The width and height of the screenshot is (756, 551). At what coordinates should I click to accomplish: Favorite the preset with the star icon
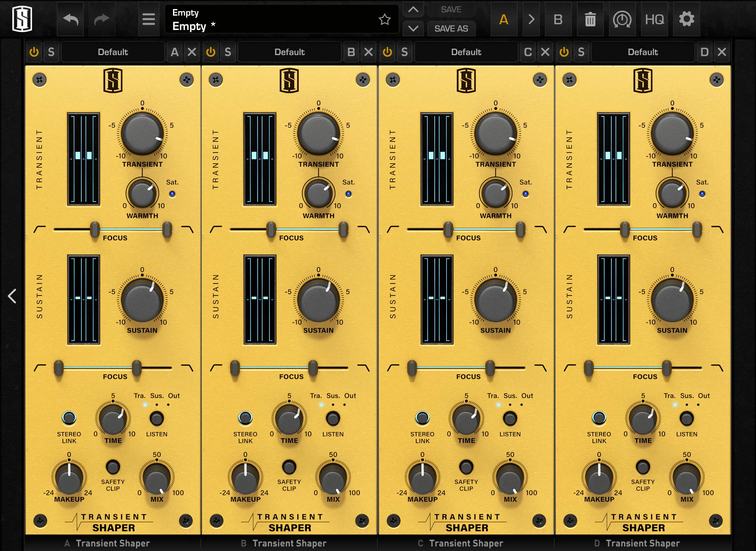point(385,19)
